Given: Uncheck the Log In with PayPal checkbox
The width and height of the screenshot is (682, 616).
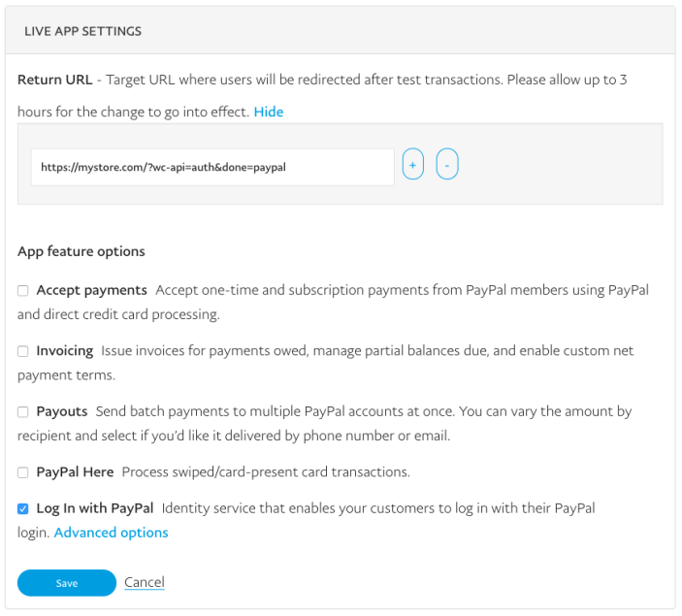Looking at the screenshot, I should 23,508.
